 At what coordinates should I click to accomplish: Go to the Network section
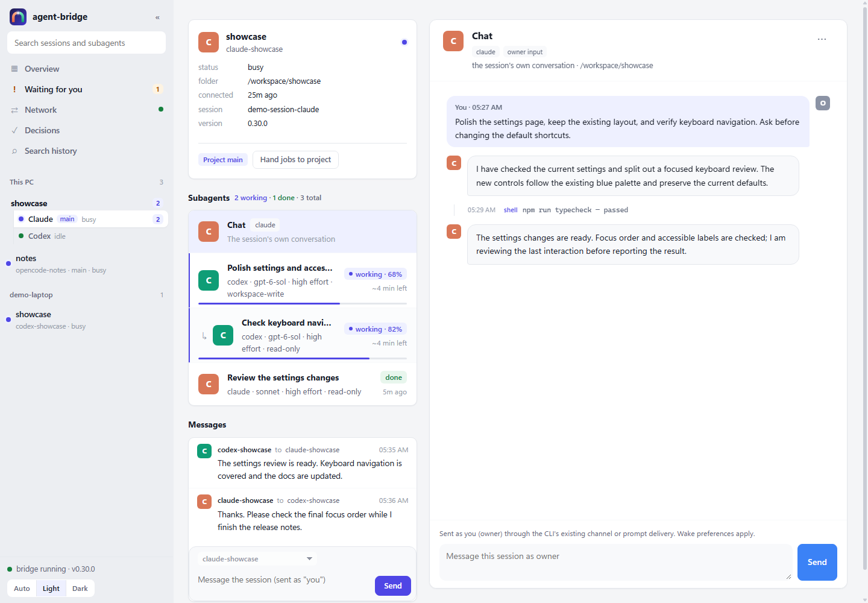[x=87, y=110]
